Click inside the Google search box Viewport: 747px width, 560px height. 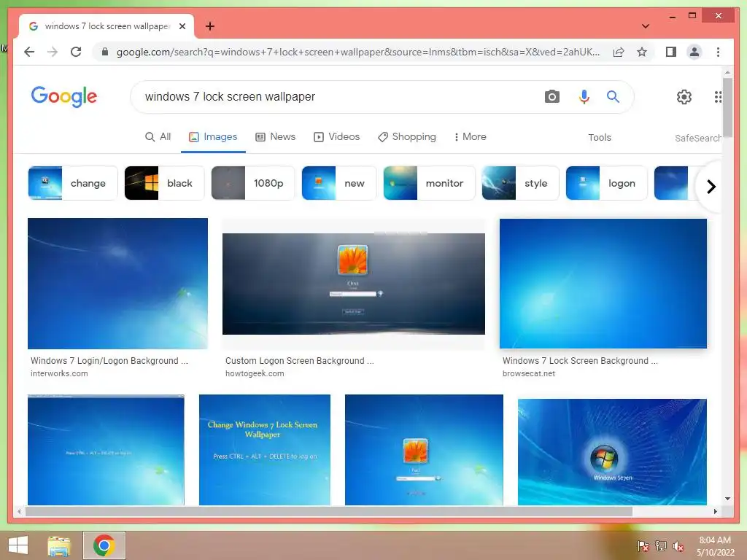tap(333, 97)
